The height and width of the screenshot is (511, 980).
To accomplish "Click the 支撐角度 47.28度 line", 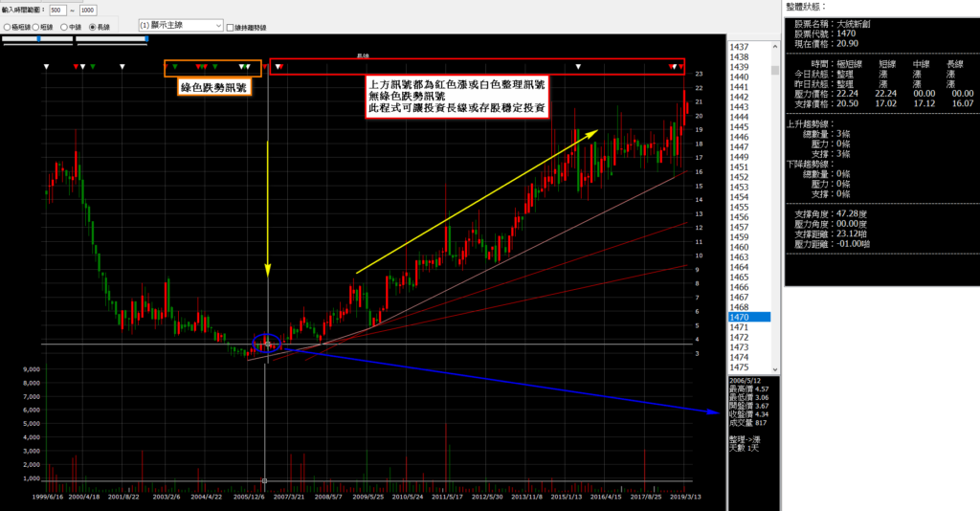I will (x=831, y=213).
